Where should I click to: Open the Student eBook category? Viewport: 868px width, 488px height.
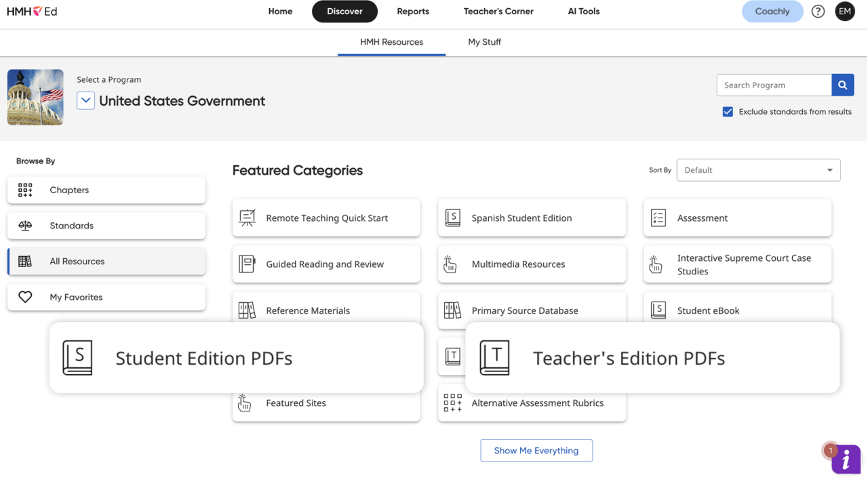[737, 307]
